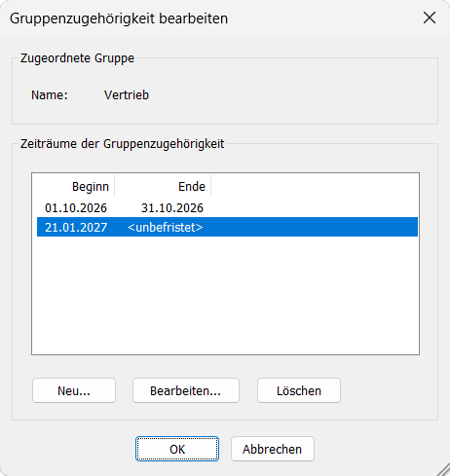This screenshot has height=476, width=450.
Task: Click the group name Vertrieb
Action: tap(127, 95)
